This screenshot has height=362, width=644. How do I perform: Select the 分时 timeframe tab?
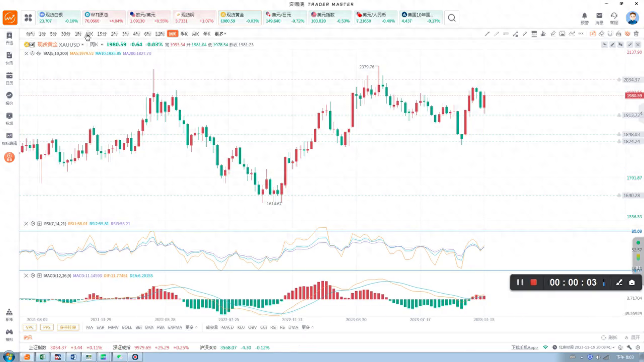pos(31,34)
